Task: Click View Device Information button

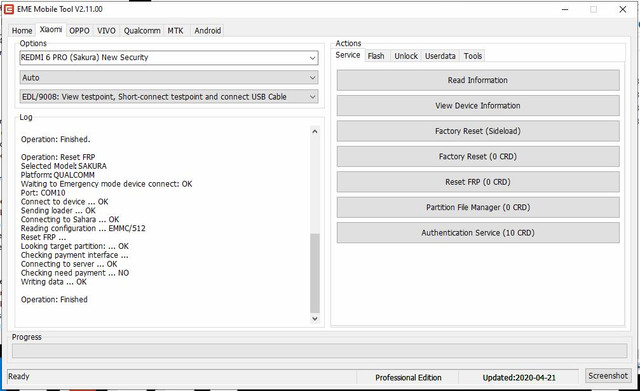Action: click(478, 106)
